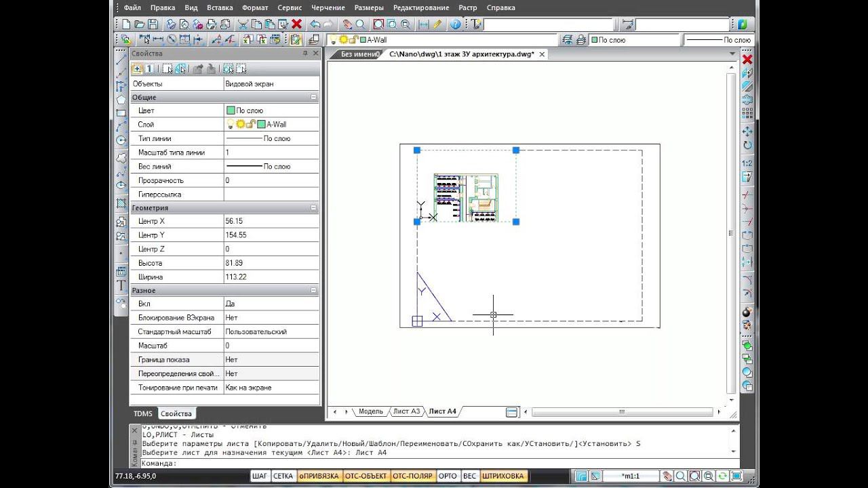Click the Measure distance ruler icon
The width and height of the screenshot is (868, 488).
tap(437, 24)
